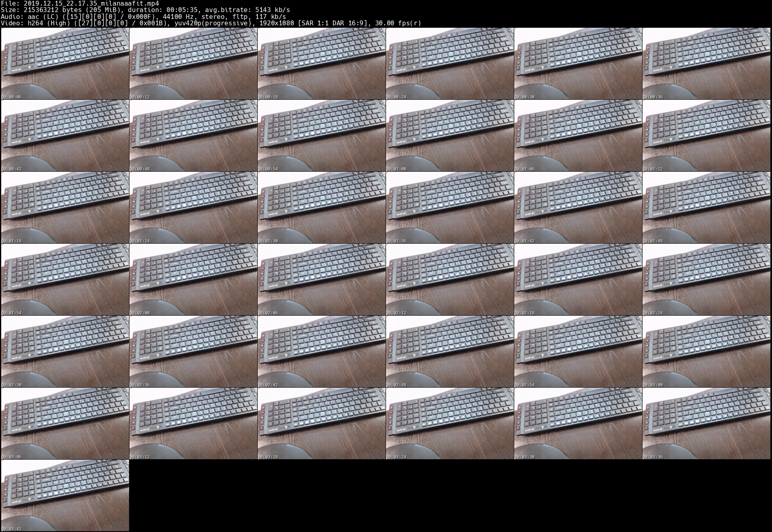View the snapshot labeled 00:03:18
Viewport: 772px width, 532px height.
point(322,423)
